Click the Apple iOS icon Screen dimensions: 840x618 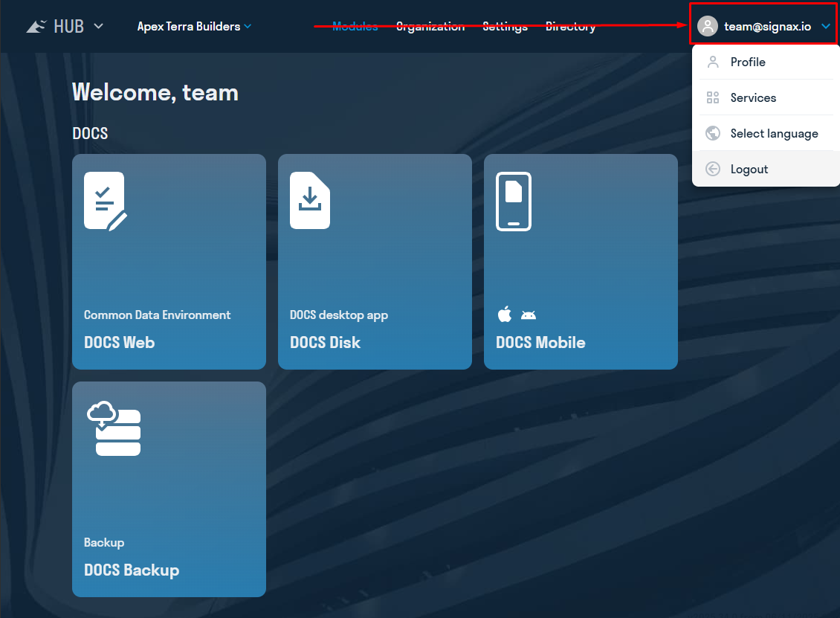coord(505,314)
